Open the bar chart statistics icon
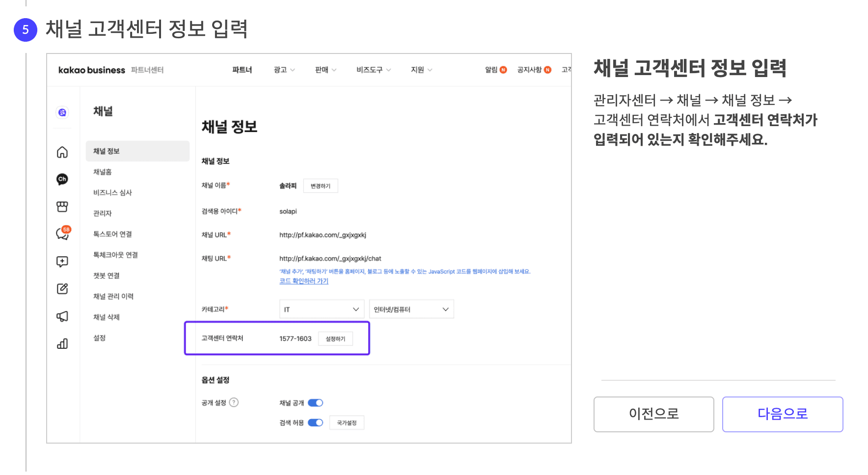Viewport: 868px width, 475px height. (62, 343)
